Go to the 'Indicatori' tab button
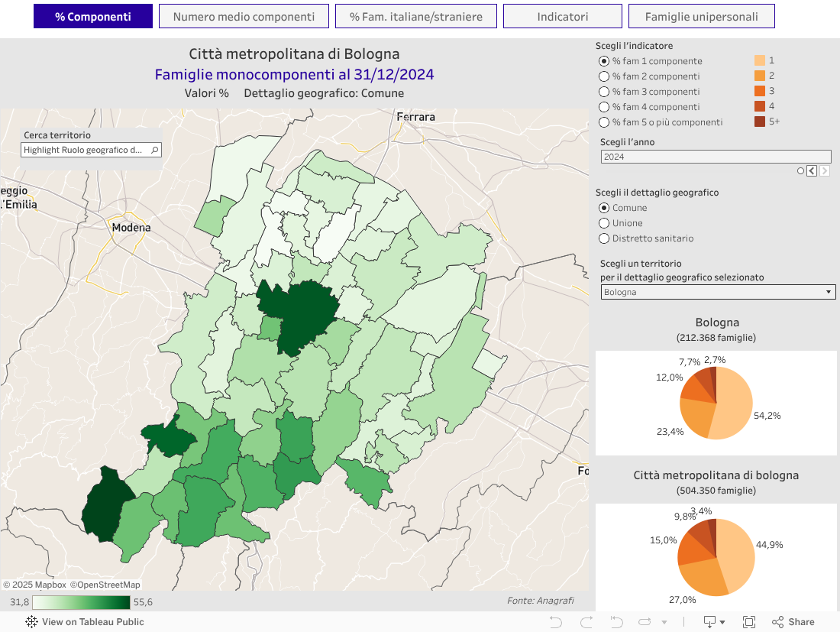 click(x=562, y=16)
